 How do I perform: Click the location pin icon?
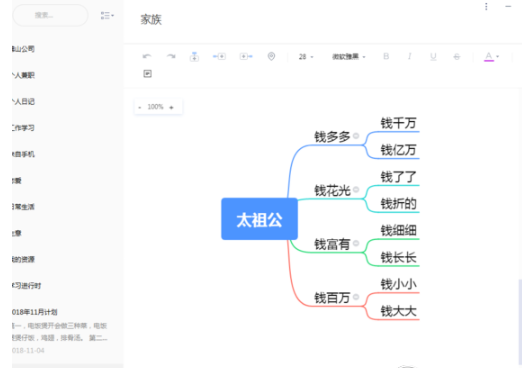pyautogui.click(x=271, y=56)
